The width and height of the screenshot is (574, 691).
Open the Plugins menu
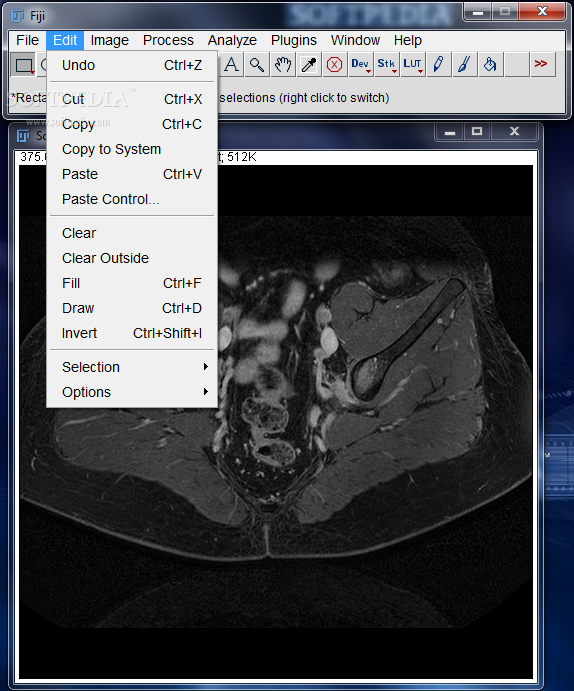(x=294, y=40)
